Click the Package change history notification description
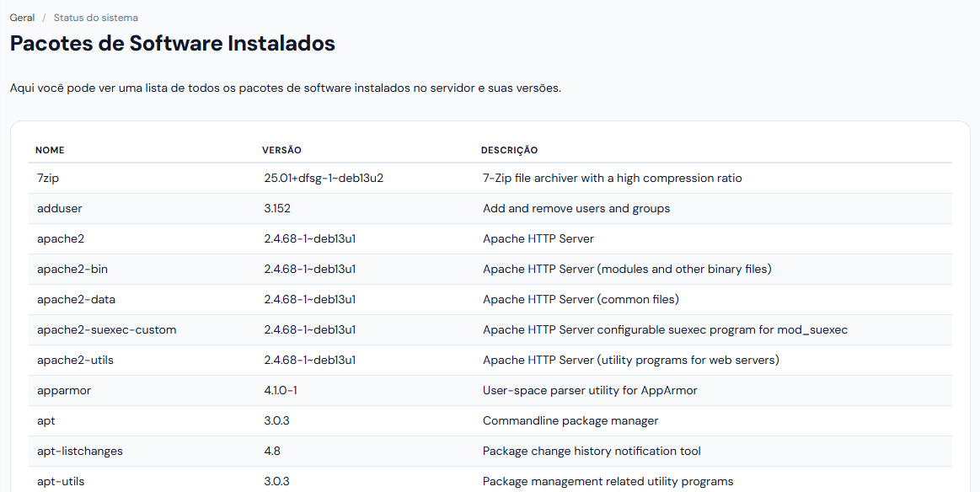980x492 pixels. point(592,452)
